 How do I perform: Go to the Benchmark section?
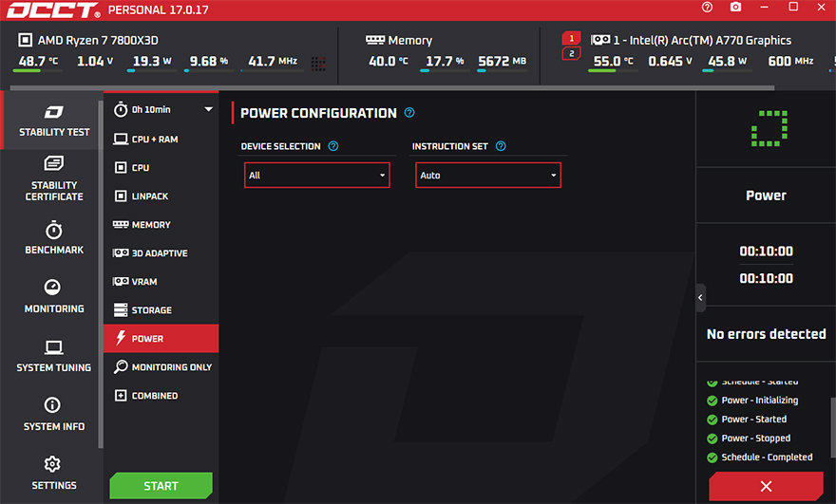click(x=54, y=237)
